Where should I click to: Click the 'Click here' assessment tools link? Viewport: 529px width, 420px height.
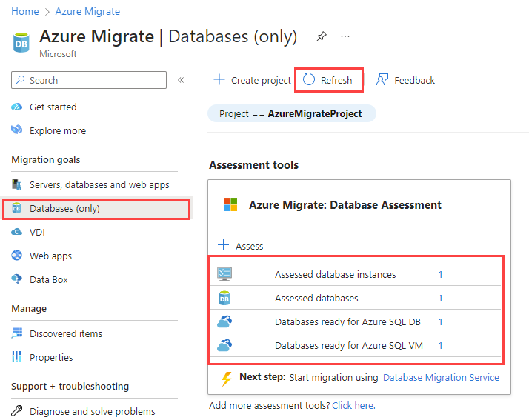point(353,405)
